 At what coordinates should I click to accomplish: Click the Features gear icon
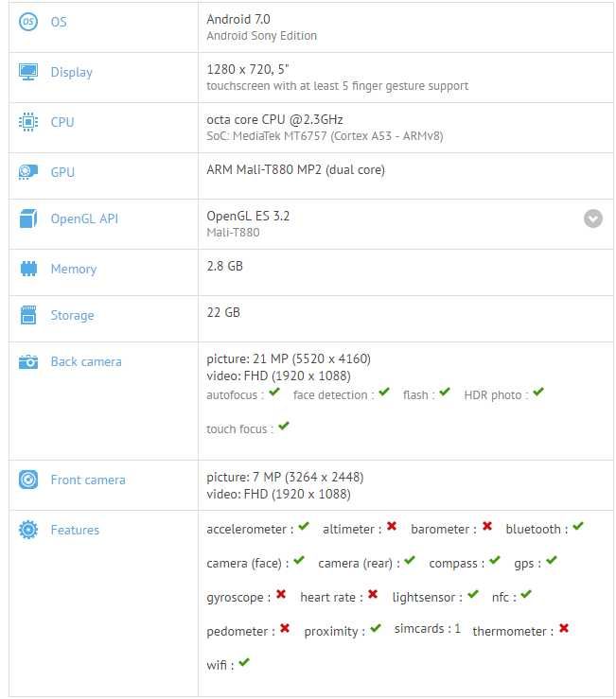point(28,530)
